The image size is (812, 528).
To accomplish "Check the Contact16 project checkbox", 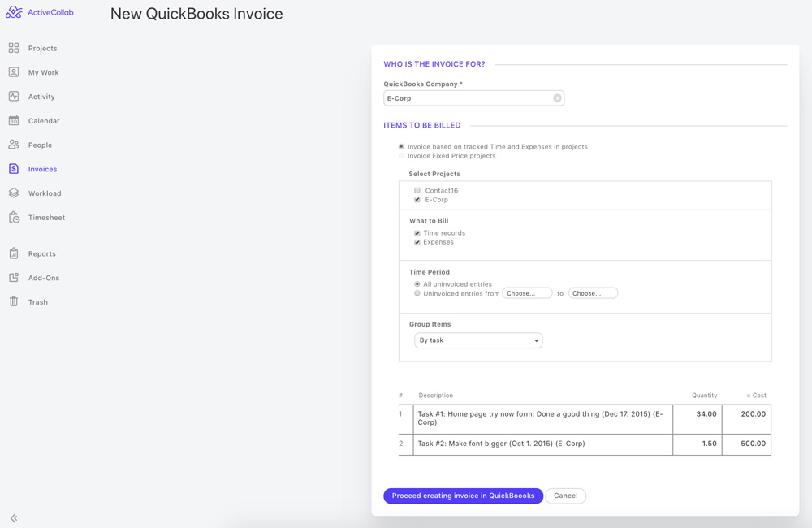I will 417,191.
